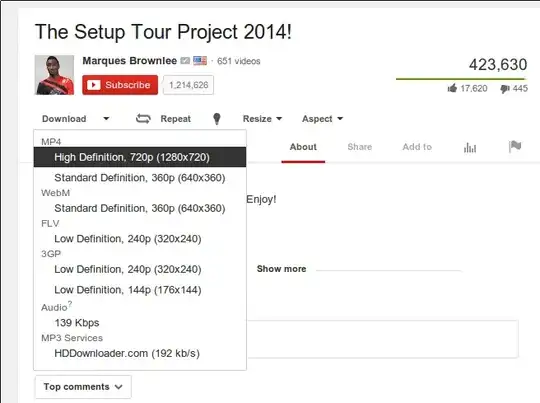540x403 pixels.
Task: Click the report flag icon
Action: click(x=515, y=147)
